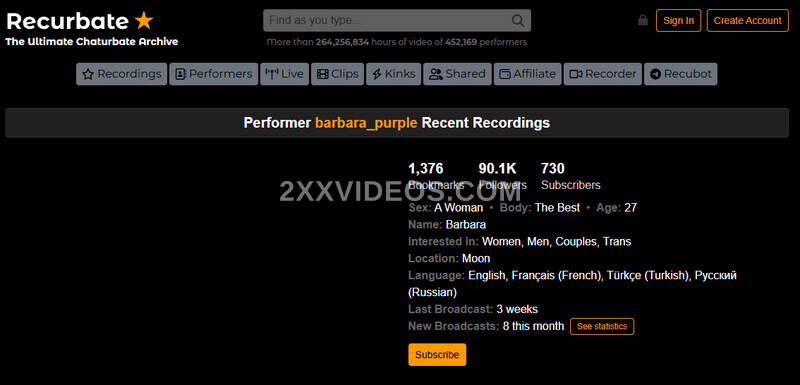This screenshot has height=385, width=800.
Task: Click the Recurbate logo text
Action: point(67,21)
